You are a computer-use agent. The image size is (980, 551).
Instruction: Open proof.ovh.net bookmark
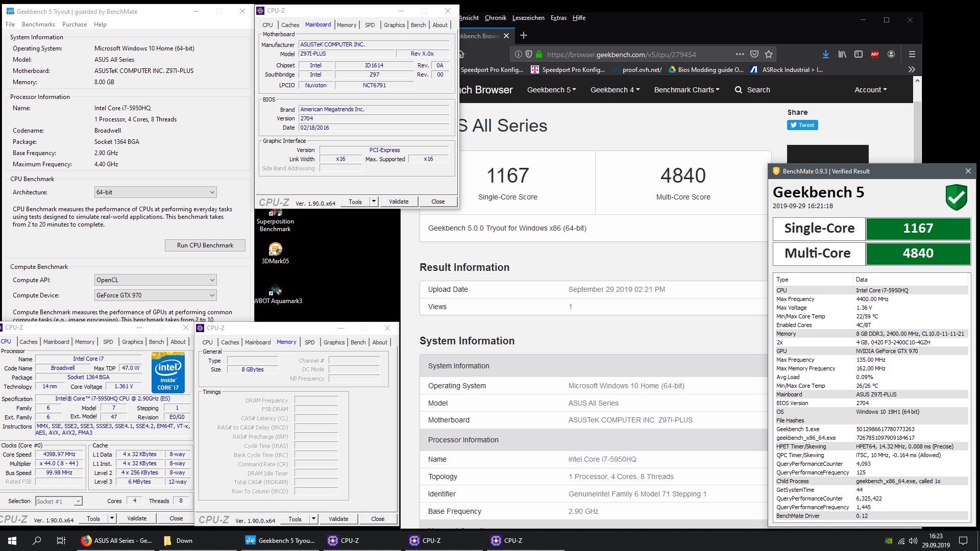pyautogui.click(x=636, y=70)
